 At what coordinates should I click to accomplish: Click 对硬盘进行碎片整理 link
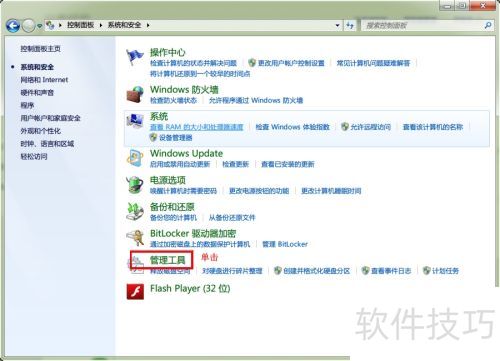232,271
